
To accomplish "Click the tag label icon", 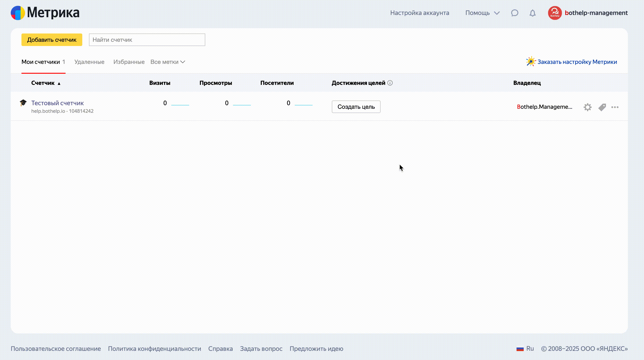I will click(x=602, y=107).
